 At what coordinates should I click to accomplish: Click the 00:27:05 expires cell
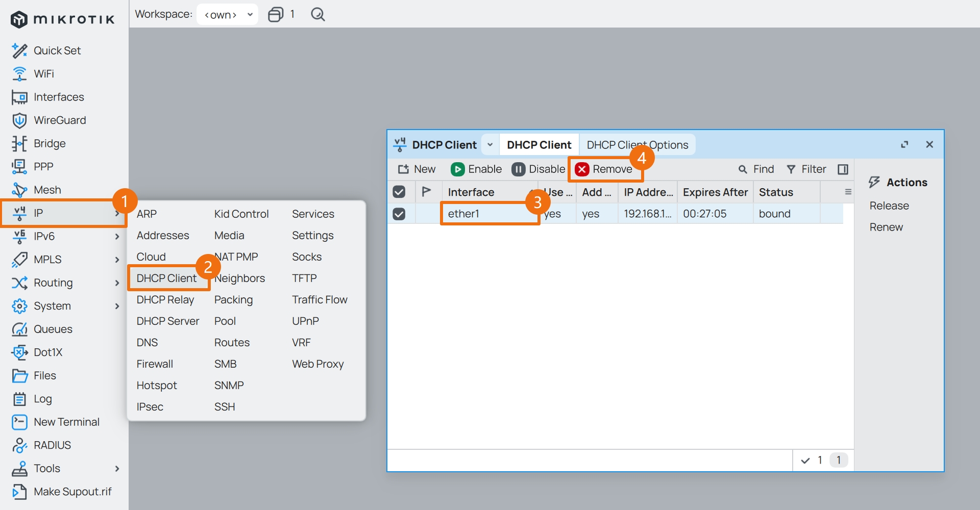715,214
